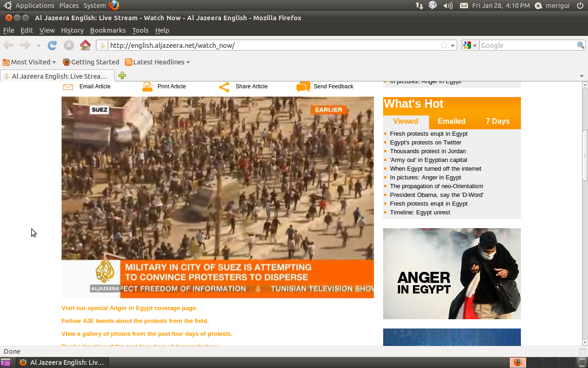Open the volume speaker icon

pos(448,6)
